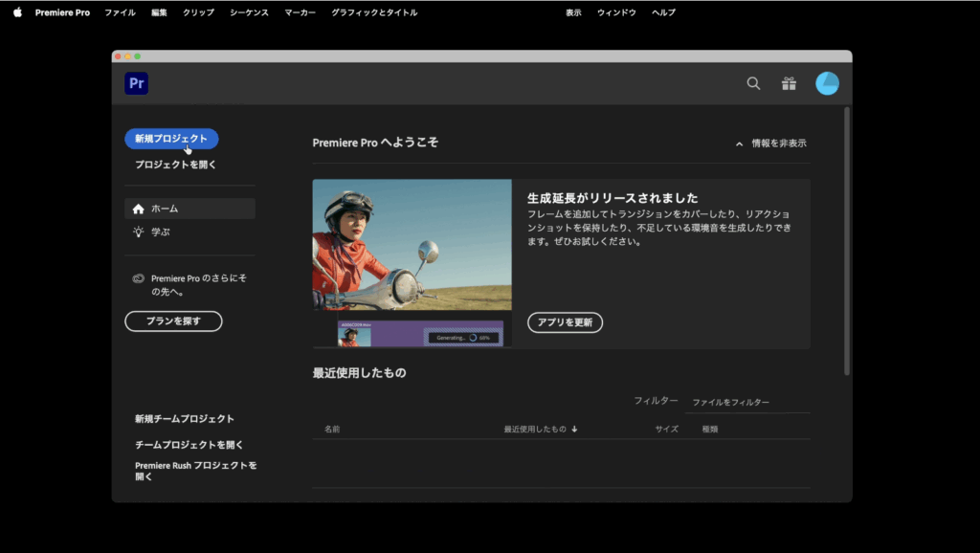Click the ファイルをフィルター input field

coord(746,403)
